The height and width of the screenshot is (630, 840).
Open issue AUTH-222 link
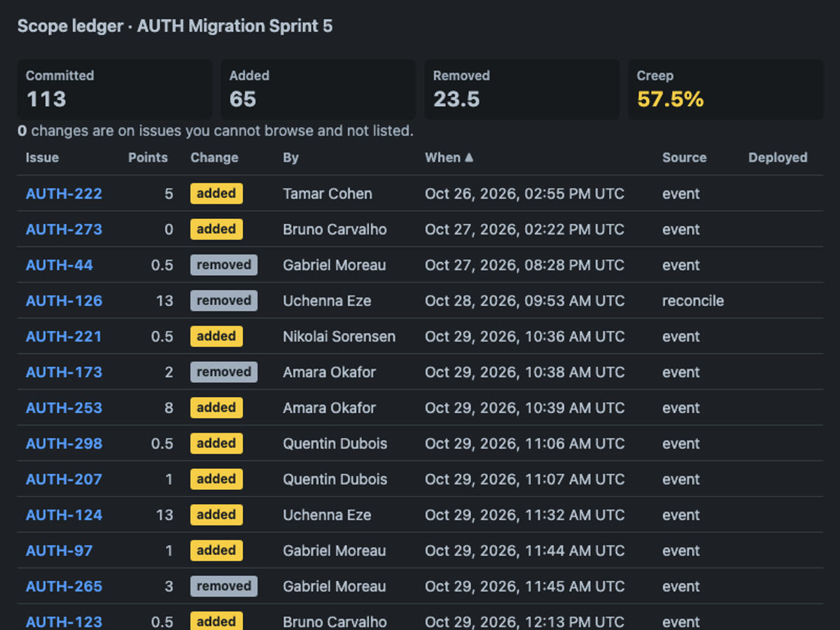tap(64, 194)
